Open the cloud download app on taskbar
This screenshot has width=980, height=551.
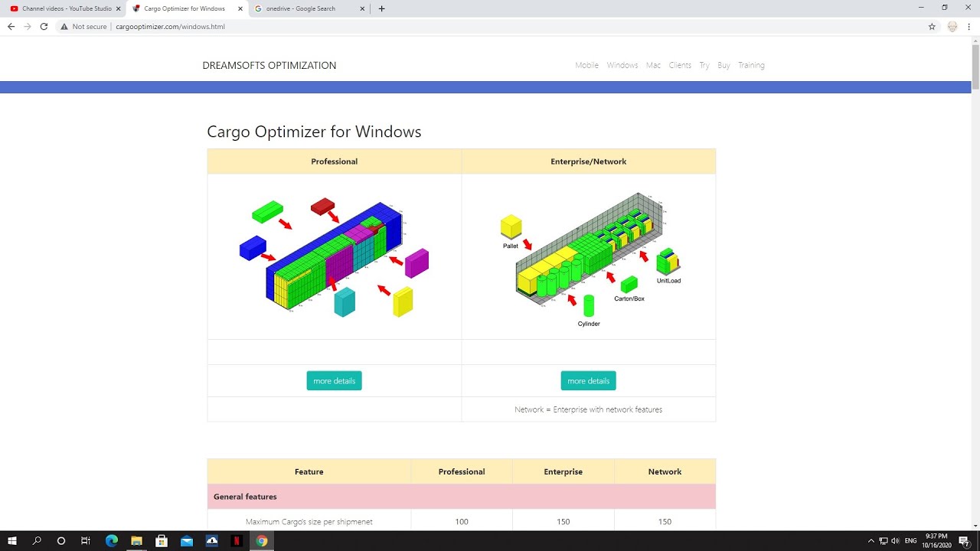coord(212,541)
